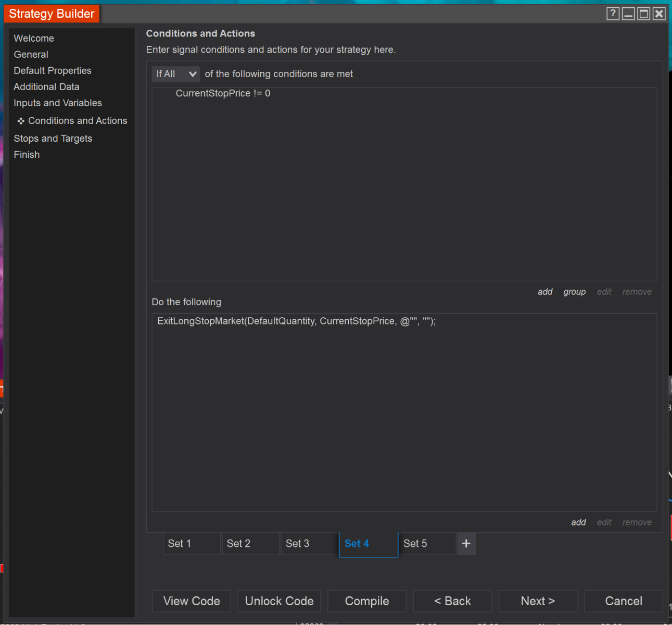Image resolution: width=672 pixels, height=625 pixels.
Task: Open the General section
Action: tap(31, 55)
